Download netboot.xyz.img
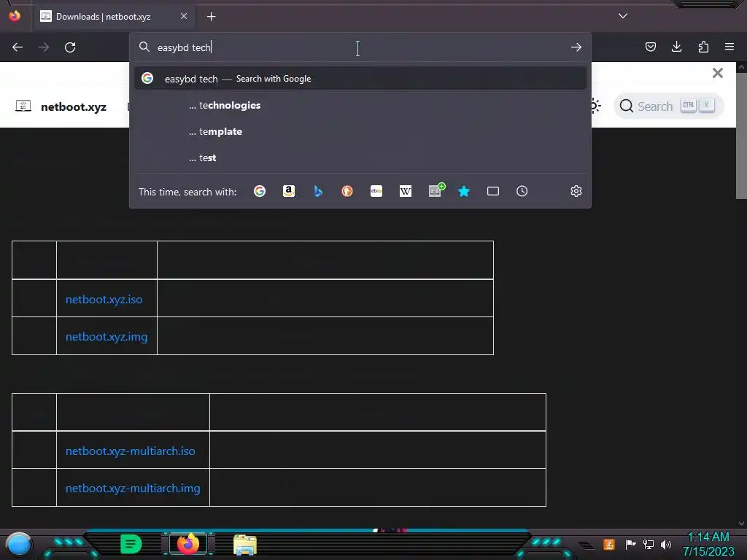 pyautogui.click(x=107, y=337)
